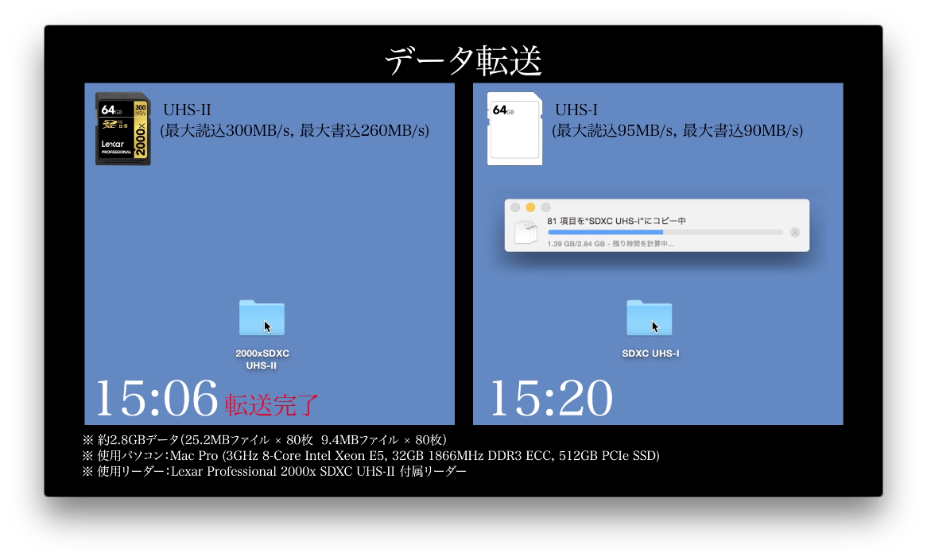The height and width of the screenshot is (560, 927).
Task: Cancel the copy with the X button
Action: pyautogui.click(x=795, y=232)
